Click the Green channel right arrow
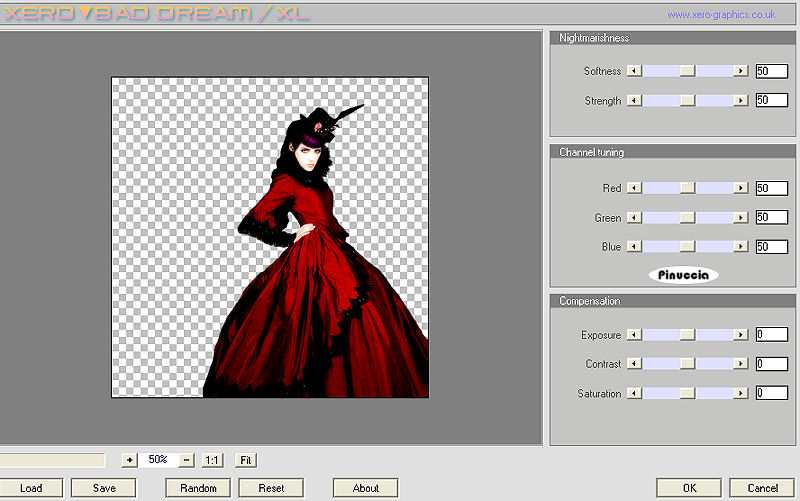Screen dimensions: 800x501 tap(740, 217)
